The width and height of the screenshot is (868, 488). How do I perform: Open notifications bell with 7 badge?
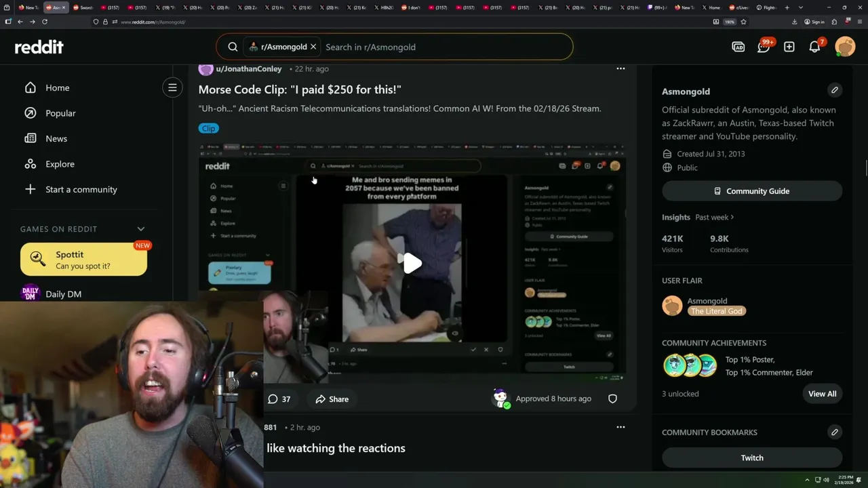[x=815, y=46]
